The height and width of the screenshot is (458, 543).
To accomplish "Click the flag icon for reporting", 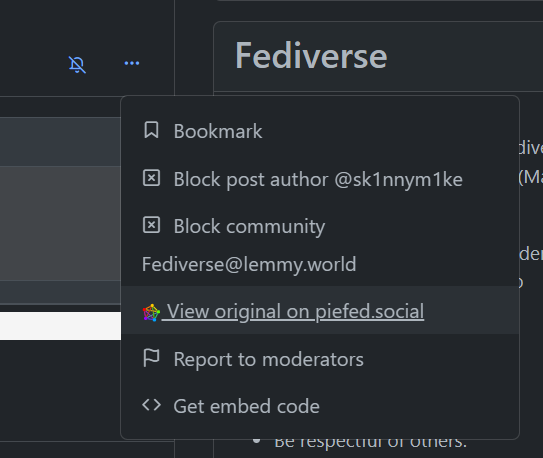I will (x=151, y=358).
